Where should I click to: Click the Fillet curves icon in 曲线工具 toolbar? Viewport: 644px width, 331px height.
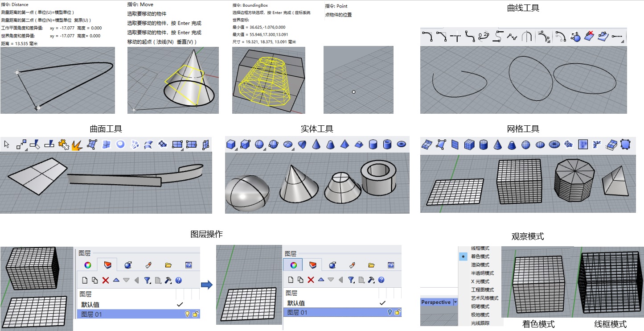click(427, 37)
